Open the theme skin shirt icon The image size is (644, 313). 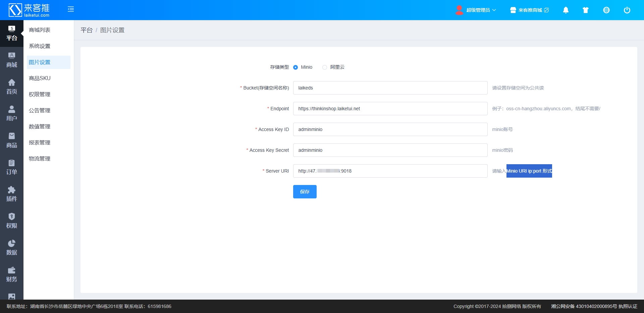(x=586, y=10)
